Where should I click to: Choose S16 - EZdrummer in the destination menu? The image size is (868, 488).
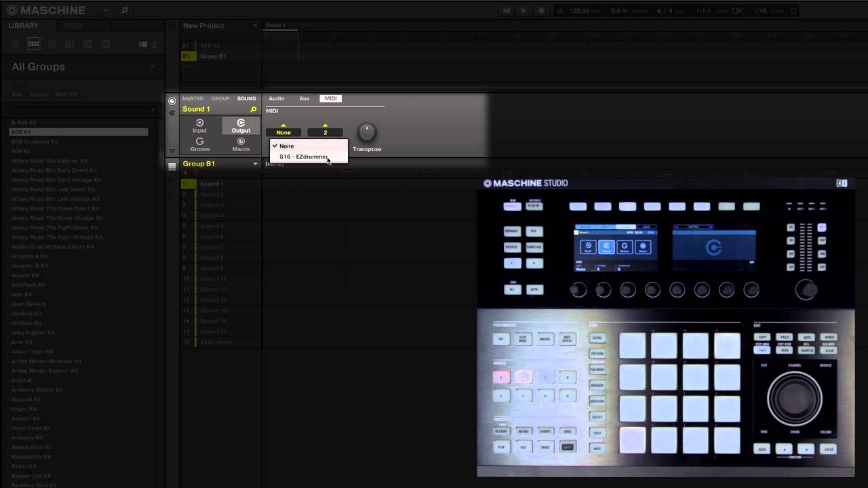point(309,157)
